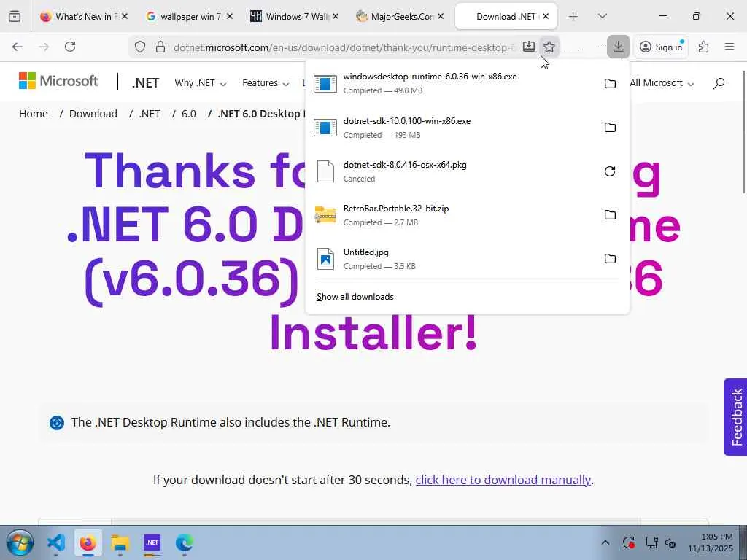Open a new tab

tap(573, 17)
